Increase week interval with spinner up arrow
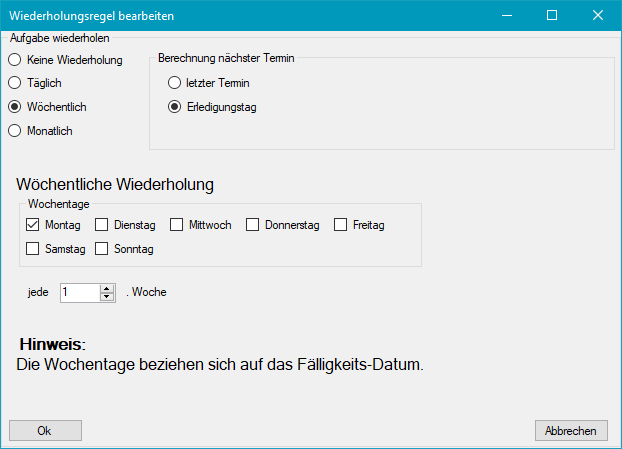622x449 pixels. [x=107, y=289]
